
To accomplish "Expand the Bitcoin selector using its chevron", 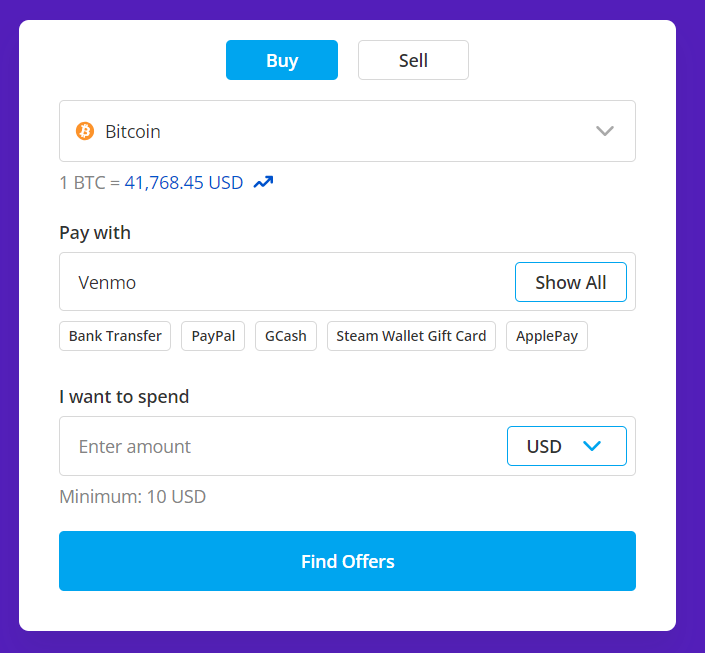I will [x=604, y=131].
